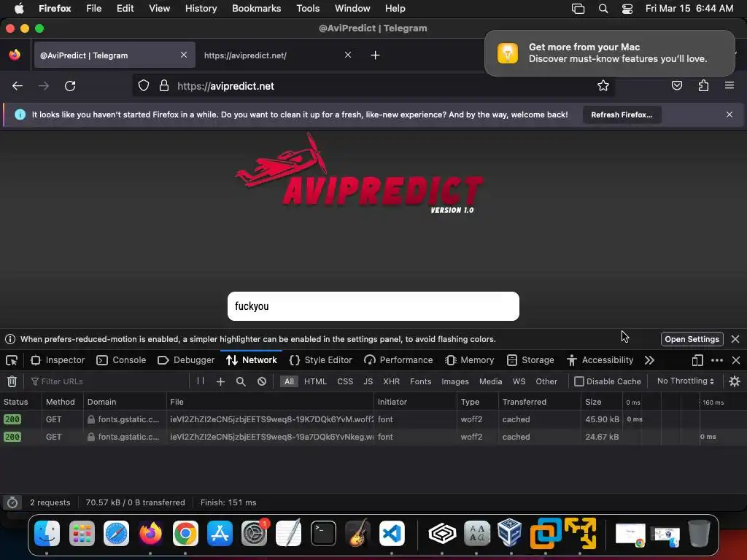Switch to the Debugger tab
Image resolution: width=747 pixels, height=560 pixels.
(186, 360)
